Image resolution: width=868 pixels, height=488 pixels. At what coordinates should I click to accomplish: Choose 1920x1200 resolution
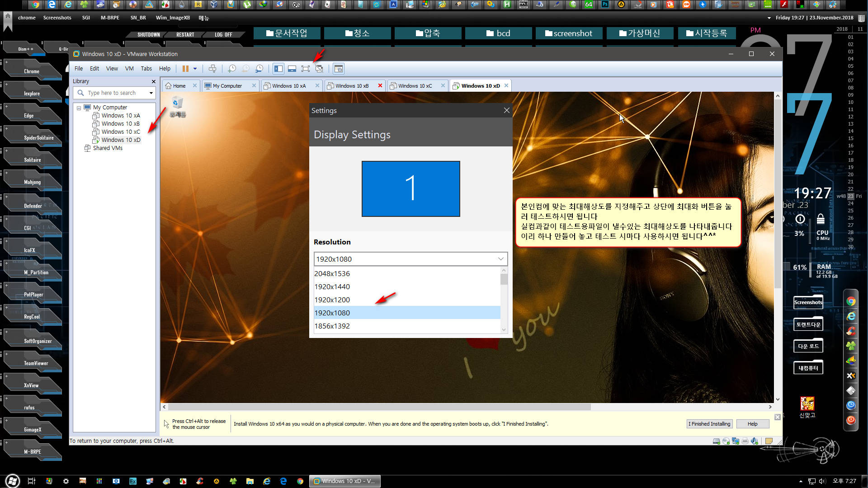pos(407,300)
